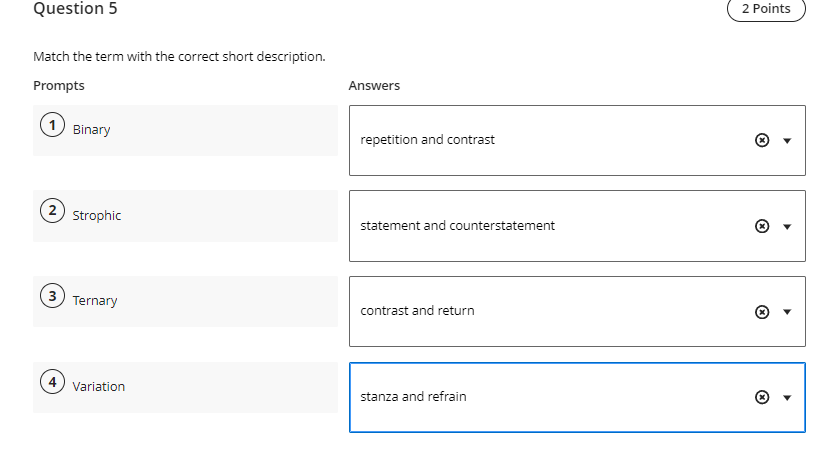The height and width of the screenshot is (459, 825).
Task: Click the circled number 2 prompt icon
Action: coord(49,212)
